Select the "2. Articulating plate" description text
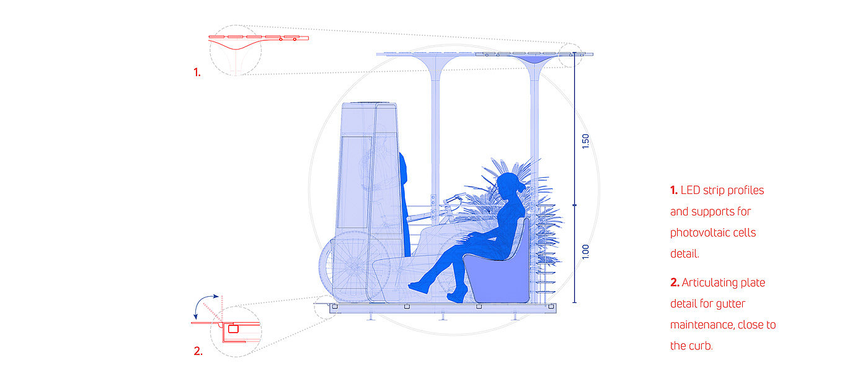Viewport: 868px width, 381px height. [x=723, y=314]
